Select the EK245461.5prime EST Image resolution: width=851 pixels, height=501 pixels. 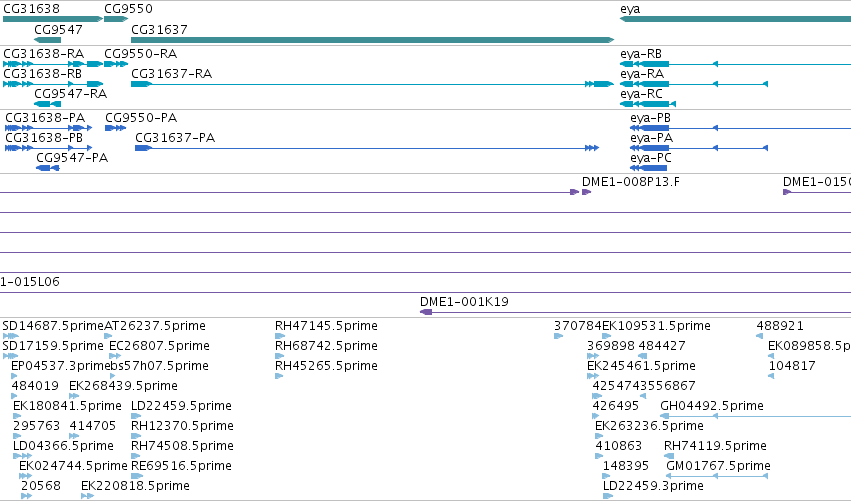[641, 365]
